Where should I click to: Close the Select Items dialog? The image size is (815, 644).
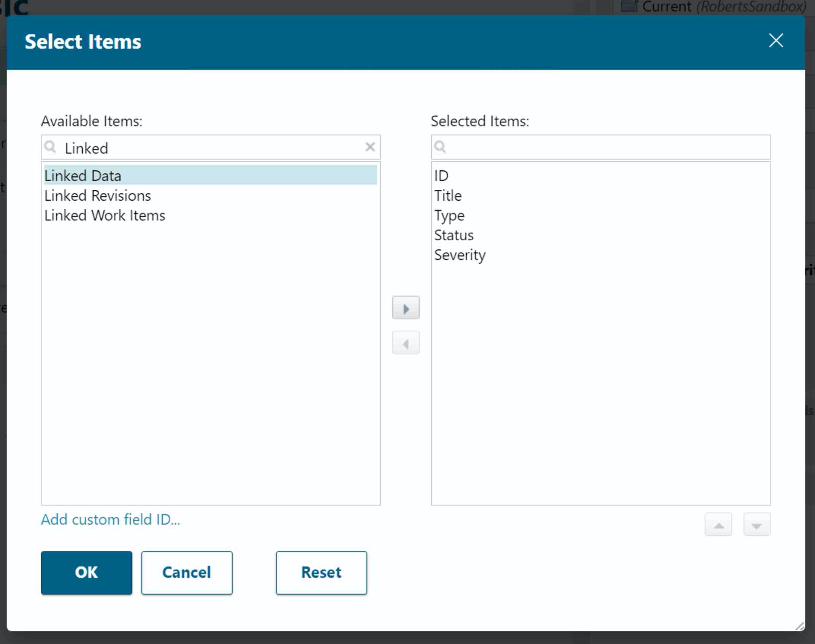coord(775,40)
